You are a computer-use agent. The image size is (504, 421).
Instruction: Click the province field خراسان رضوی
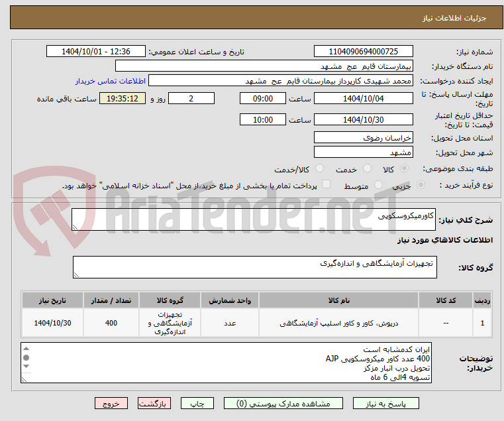click(x=363, y=137)
